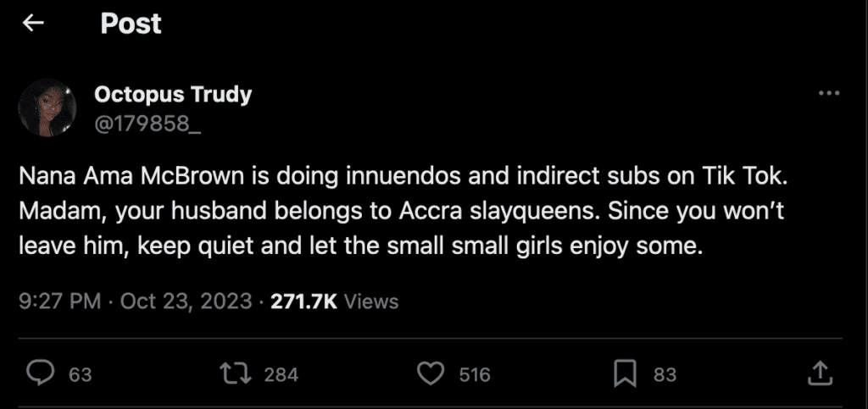868x409 pixels.
Task: Click the 9:27 PM timestamp
Action: (x=60, y=301)
